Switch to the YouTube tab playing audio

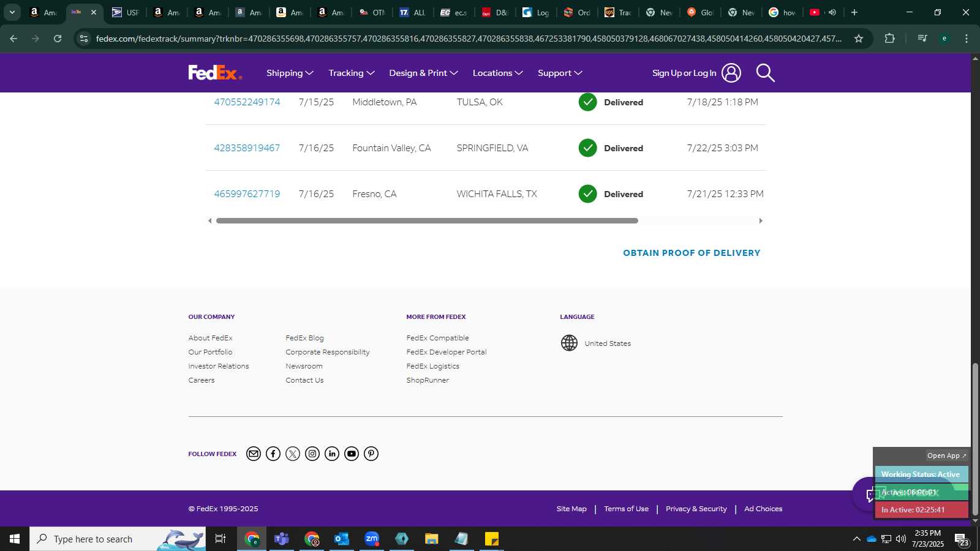click(823, 12)
